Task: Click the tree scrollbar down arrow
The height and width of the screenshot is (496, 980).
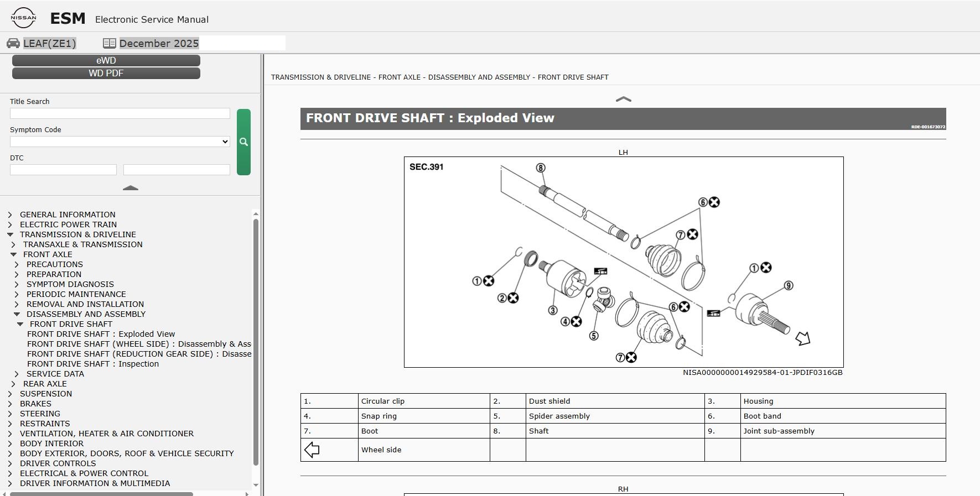Action: tap(256, 485)
